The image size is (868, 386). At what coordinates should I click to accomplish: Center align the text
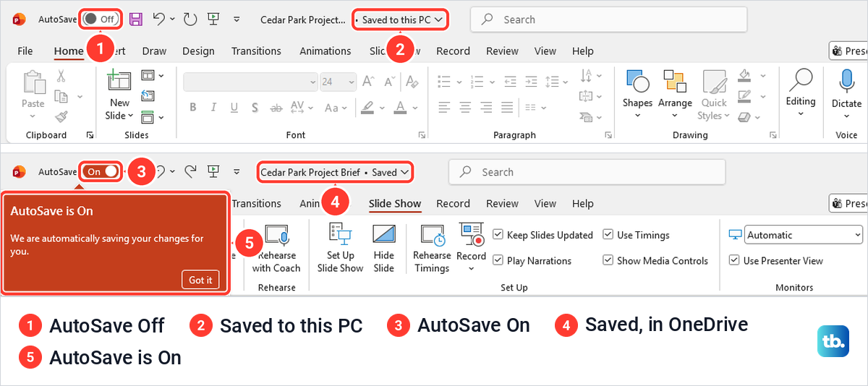[x=465, y=108]
